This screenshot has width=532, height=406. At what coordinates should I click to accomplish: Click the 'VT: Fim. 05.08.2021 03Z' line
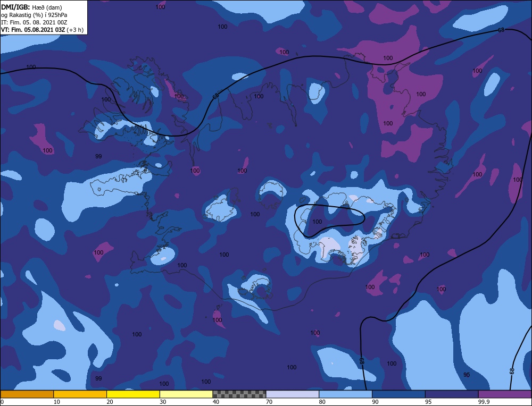pyautogui.click(x=33, y=30)
